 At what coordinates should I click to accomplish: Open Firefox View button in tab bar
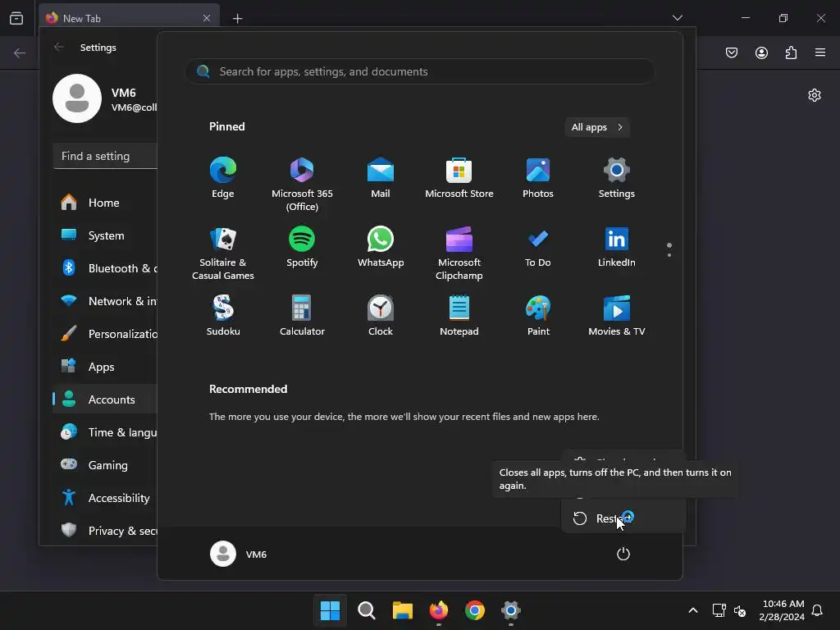(x=16, y=18)
